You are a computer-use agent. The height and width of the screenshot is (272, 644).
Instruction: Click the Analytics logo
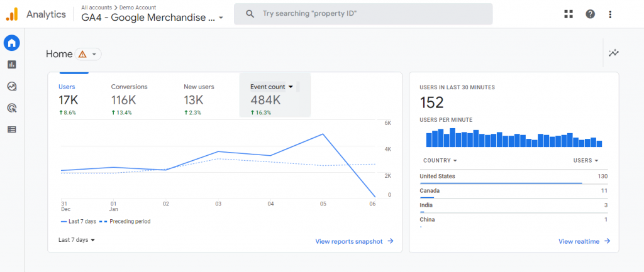coord(12,14)
